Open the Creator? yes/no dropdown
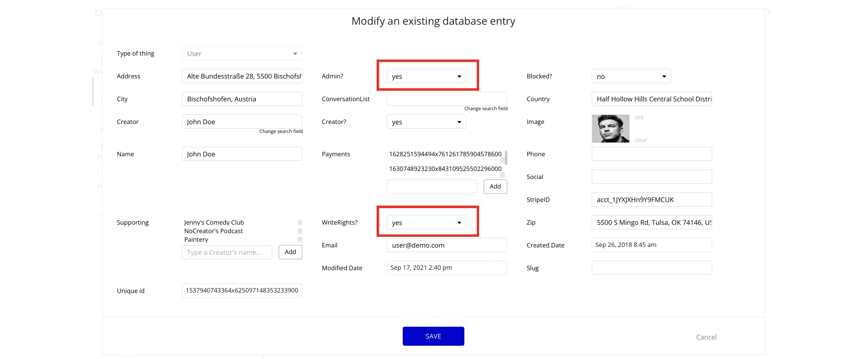Viewport: 868px width, 359px height. pos(426,122)
